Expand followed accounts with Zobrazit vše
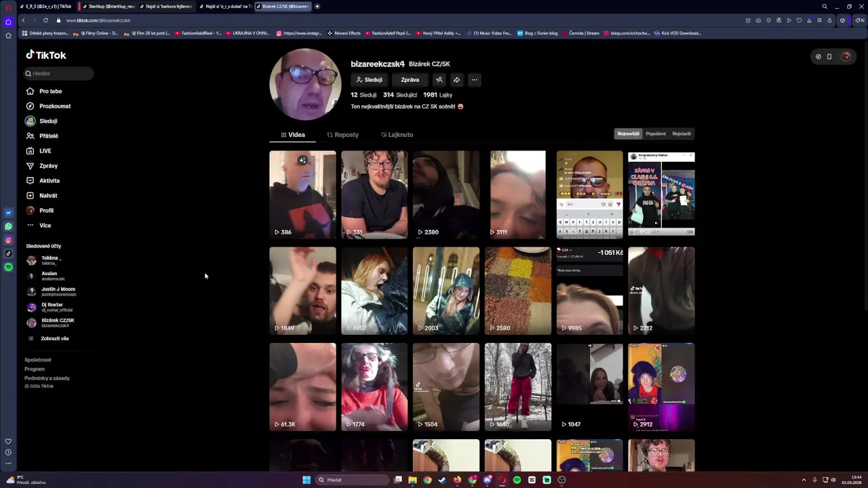 [54, 338]
